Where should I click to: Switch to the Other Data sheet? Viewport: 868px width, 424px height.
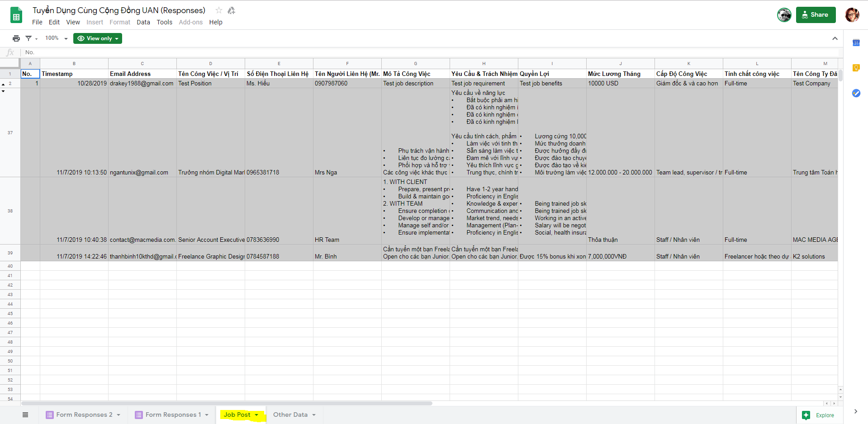point(290,415)
